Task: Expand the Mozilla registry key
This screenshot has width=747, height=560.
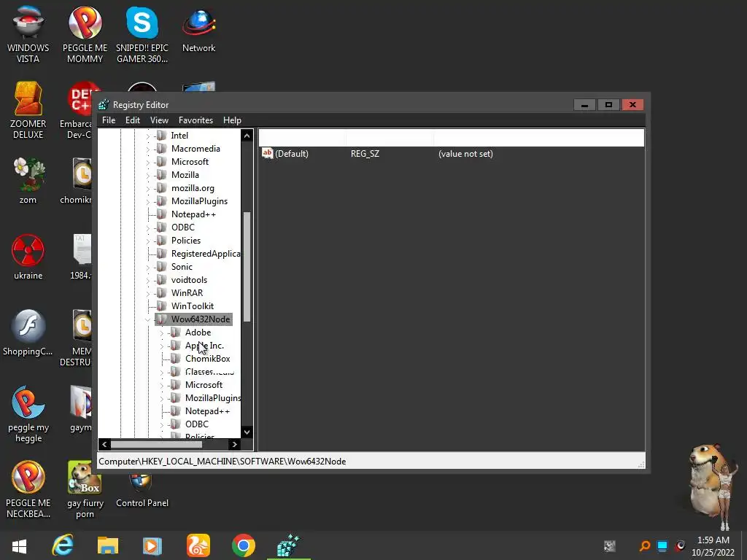Action: 147,175
